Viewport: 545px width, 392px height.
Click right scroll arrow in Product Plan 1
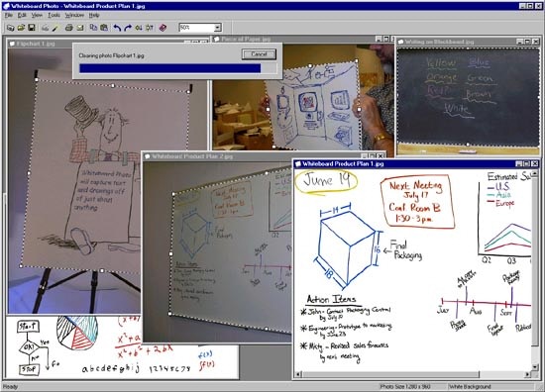(x=527, y=374)
